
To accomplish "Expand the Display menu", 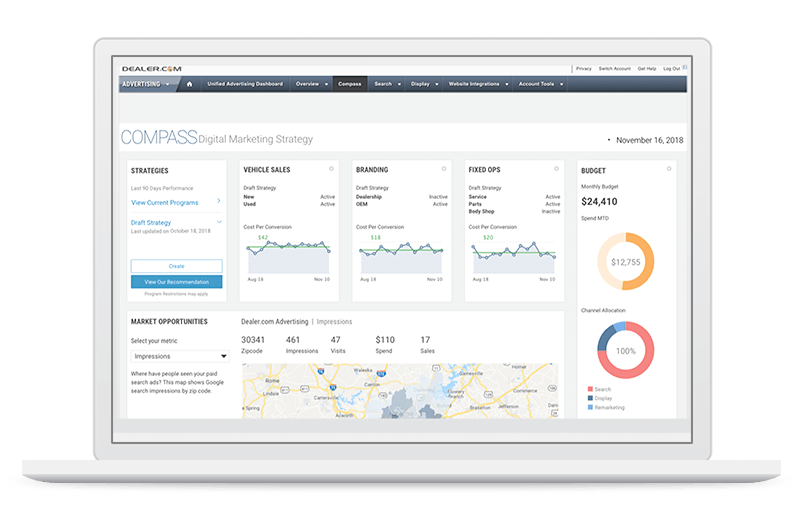I will (424, 84).
